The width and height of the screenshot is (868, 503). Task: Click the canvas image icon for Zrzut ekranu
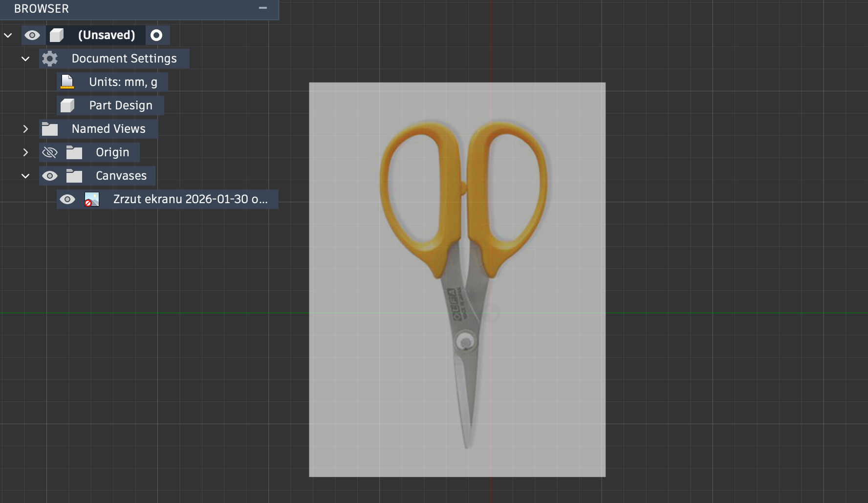click(x=92, y=199)
